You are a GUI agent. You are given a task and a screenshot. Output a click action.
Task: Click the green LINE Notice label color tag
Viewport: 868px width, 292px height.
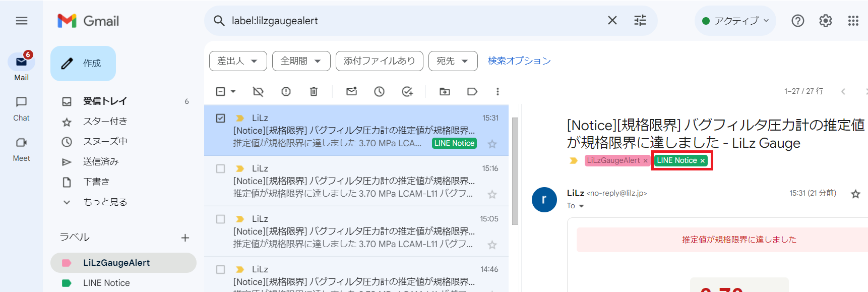point(67,283)
